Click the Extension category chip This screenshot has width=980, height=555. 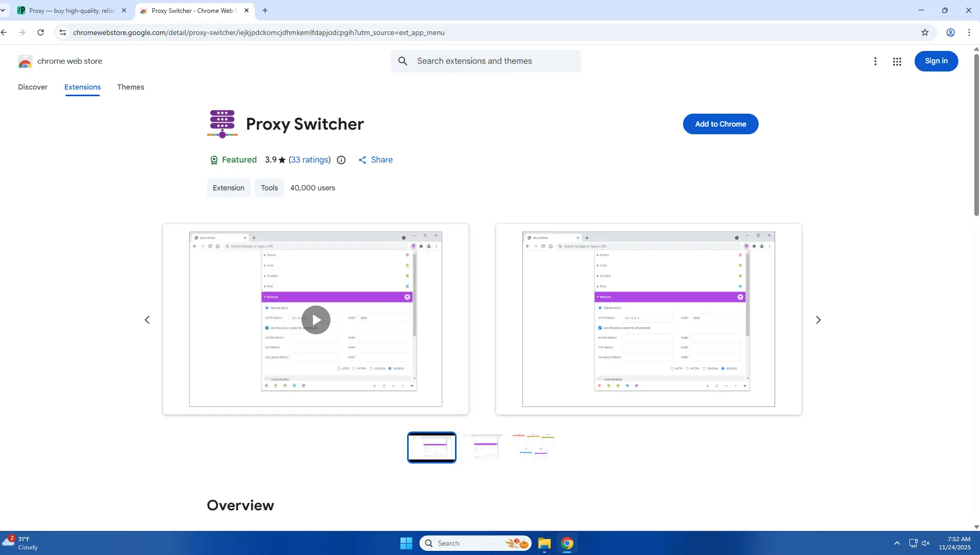229,188
